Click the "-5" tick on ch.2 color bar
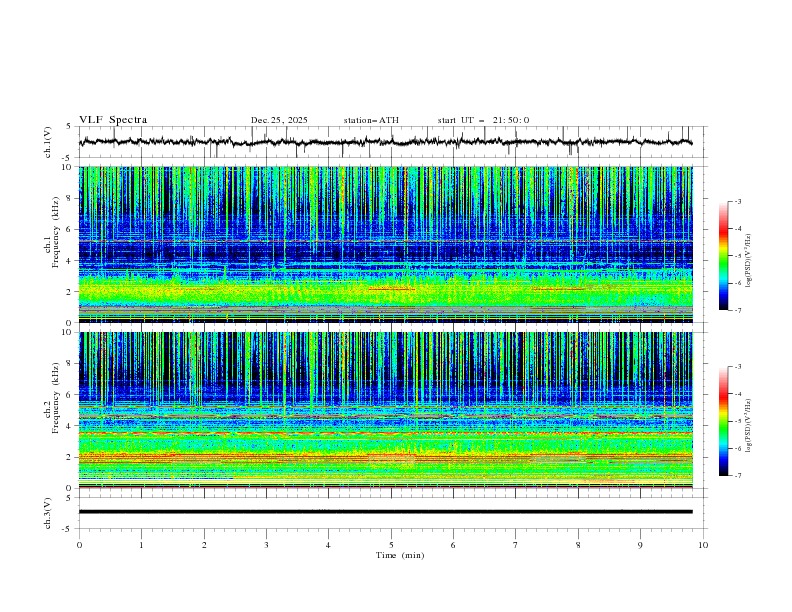Viewport: 792px width, 612px height. [x=737, y=421]
